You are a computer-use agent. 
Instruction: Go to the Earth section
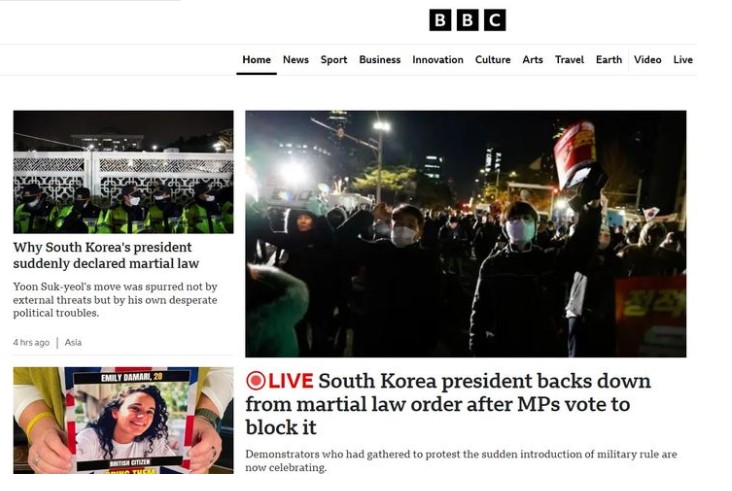609,60
